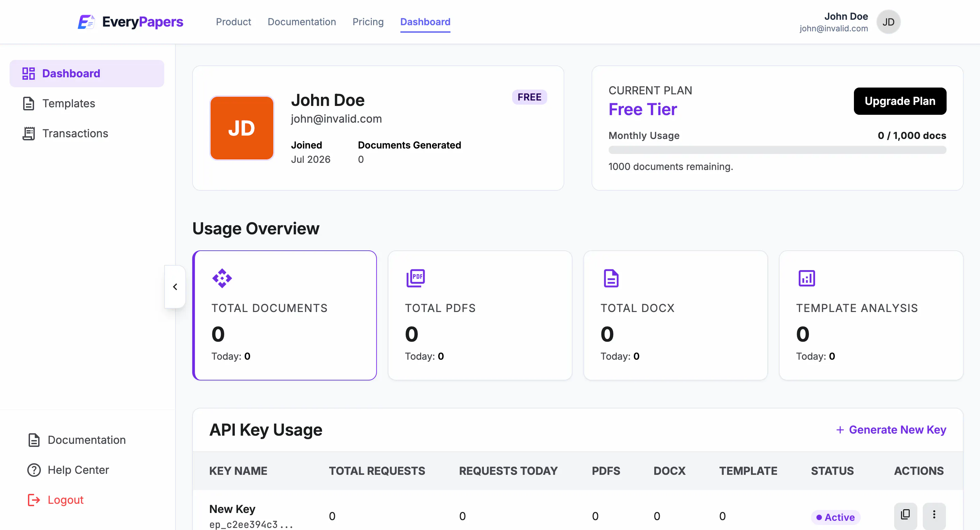
Task: Click the "0 / 1,000 docs" usage text
Action: (912, 136)
